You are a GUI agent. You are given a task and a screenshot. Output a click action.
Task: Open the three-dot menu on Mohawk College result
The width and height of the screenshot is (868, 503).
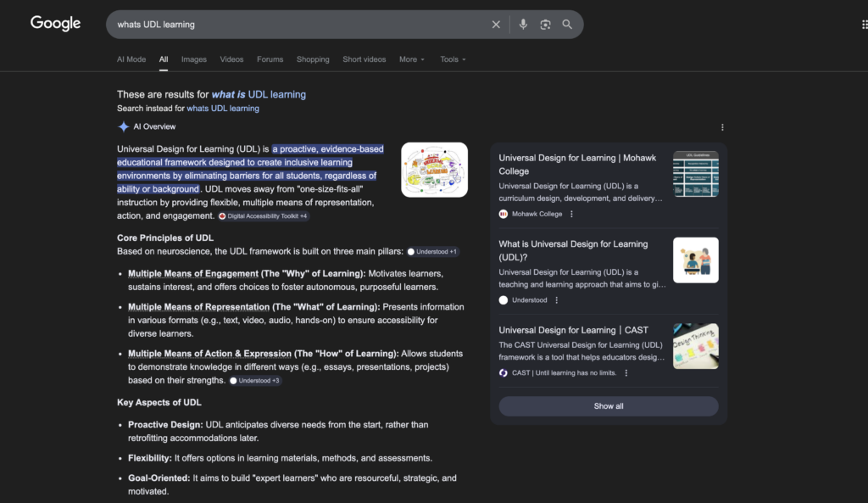(x=571, y=212)
